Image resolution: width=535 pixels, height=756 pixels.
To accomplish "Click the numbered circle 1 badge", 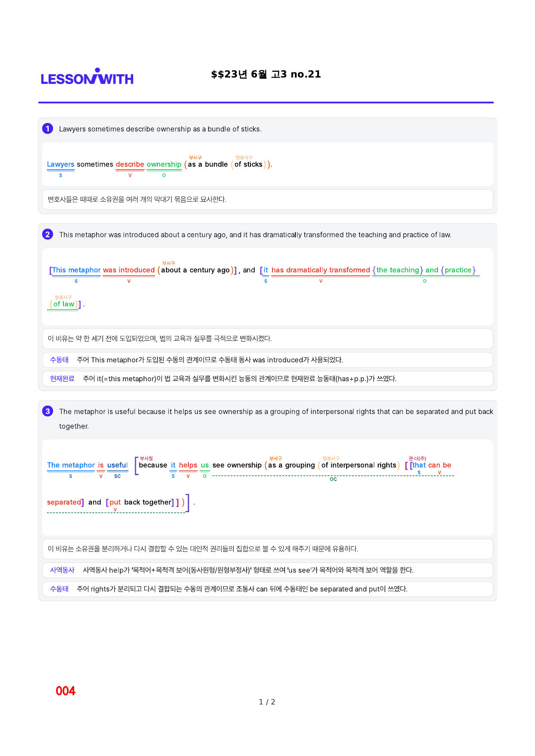I will (x=47, y=128).
